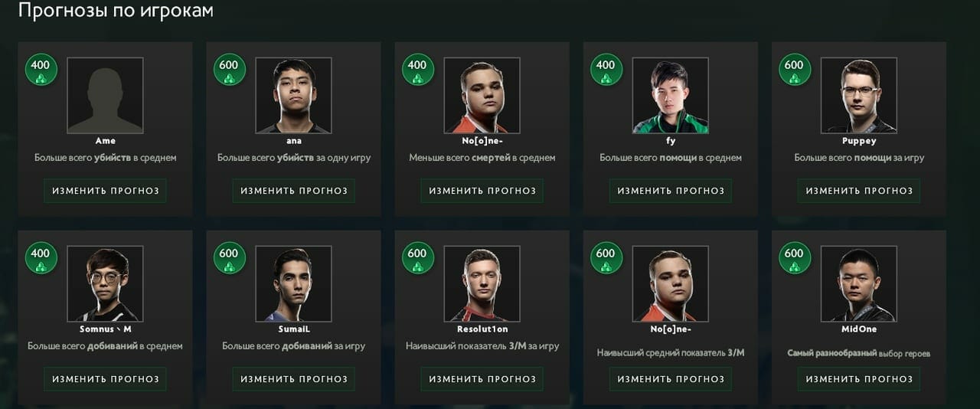Click the 600 points badge on Puppey card

794,69
